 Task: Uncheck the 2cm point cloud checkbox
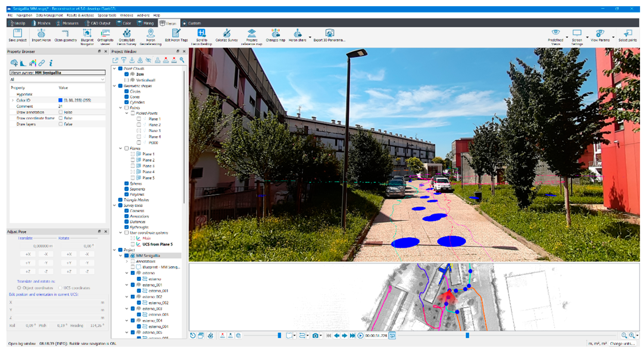pyautogui.click(x=126, y=74)
